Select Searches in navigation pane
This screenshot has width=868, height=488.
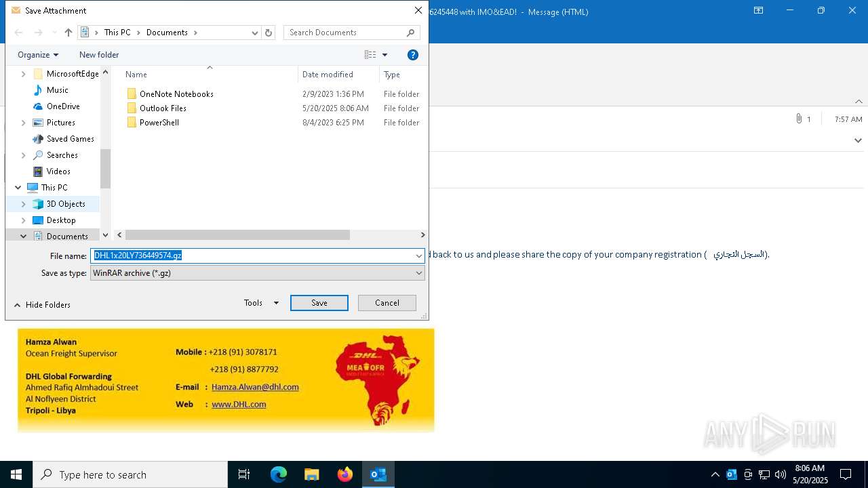(x=55, y=155)
